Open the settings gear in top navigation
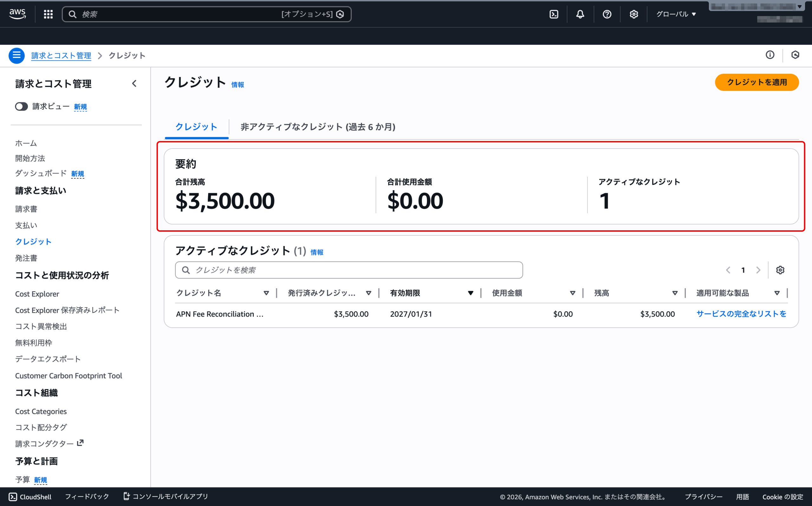 point(633,14)
